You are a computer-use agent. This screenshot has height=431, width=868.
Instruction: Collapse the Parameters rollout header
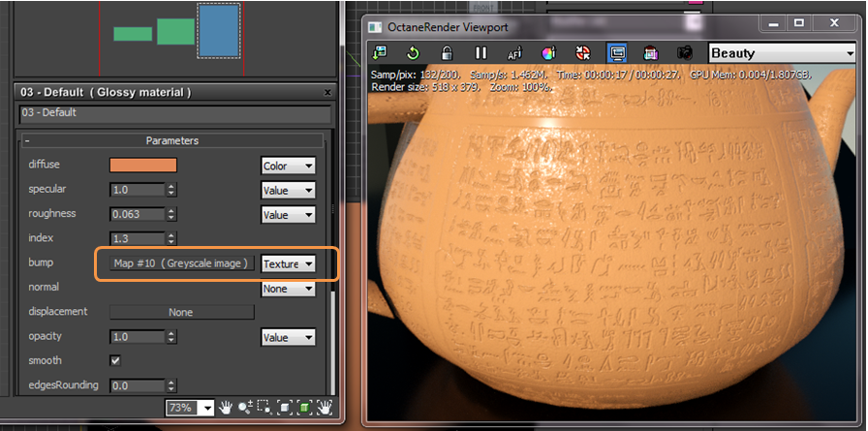[x=172, y=140]
